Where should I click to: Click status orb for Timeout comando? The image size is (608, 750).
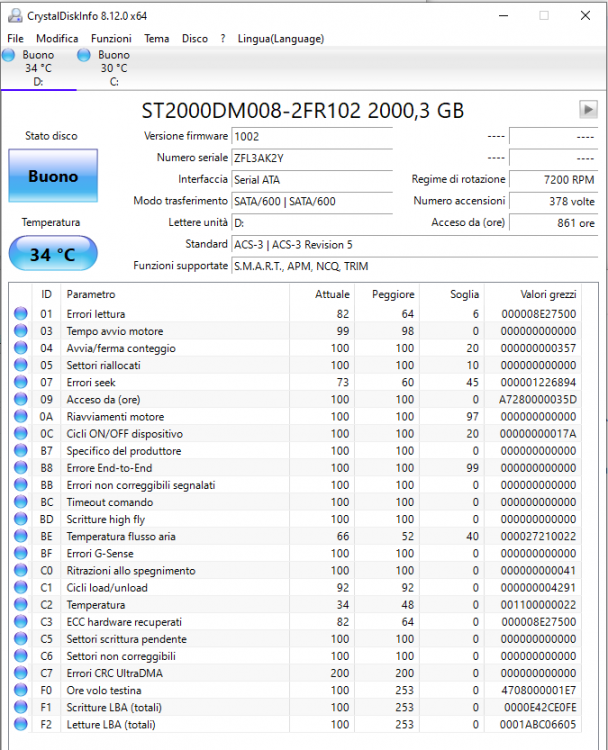point(21,502)
